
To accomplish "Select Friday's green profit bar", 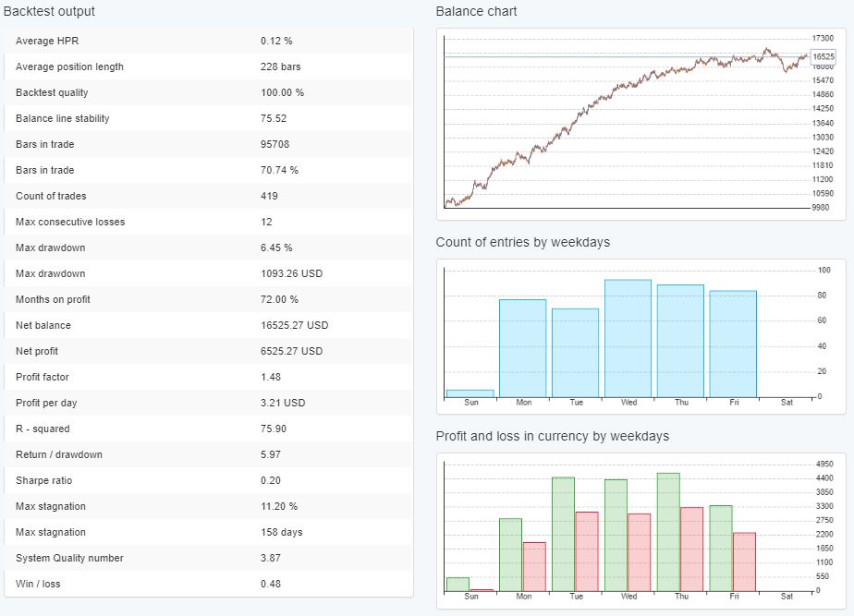I will [721, 549].
